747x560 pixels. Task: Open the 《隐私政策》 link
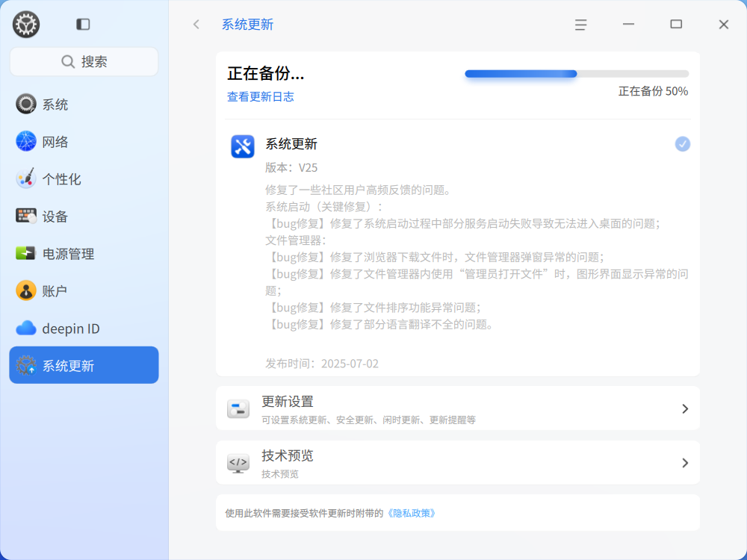pos(412,514)
